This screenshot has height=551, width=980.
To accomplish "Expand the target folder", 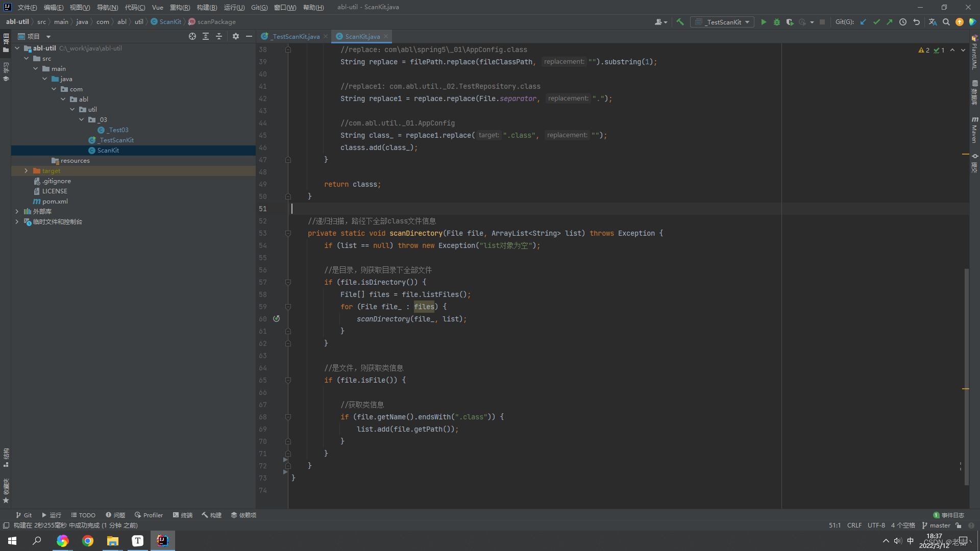I will pyautogui.click(x=26, y=171).
